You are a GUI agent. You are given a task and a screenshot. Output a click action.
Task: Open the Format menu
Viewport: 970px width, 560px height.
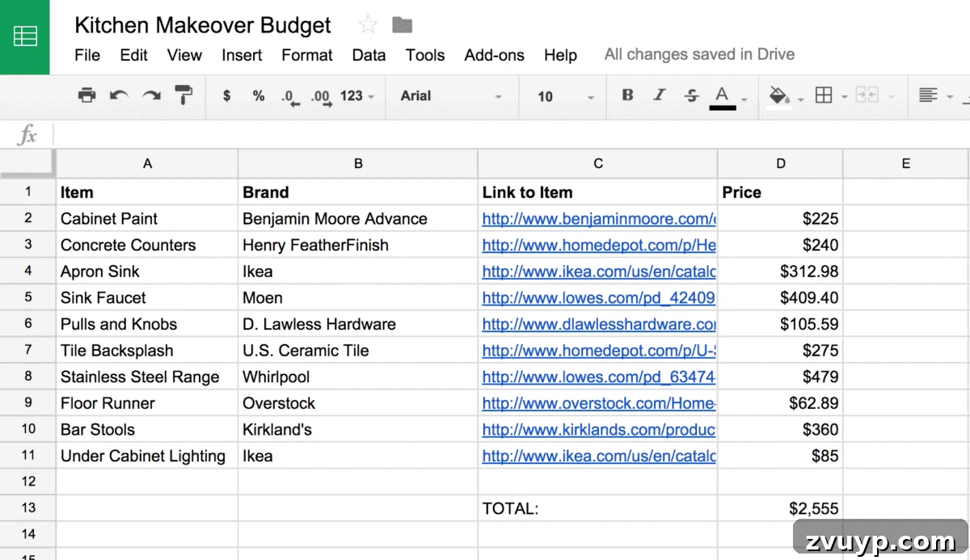(307, 55)
